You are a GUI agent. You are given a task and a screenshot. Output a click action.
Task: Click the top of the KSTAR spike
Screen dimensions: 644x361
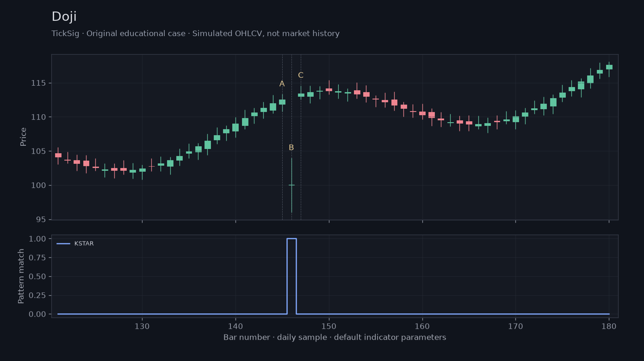click(291, 239)
